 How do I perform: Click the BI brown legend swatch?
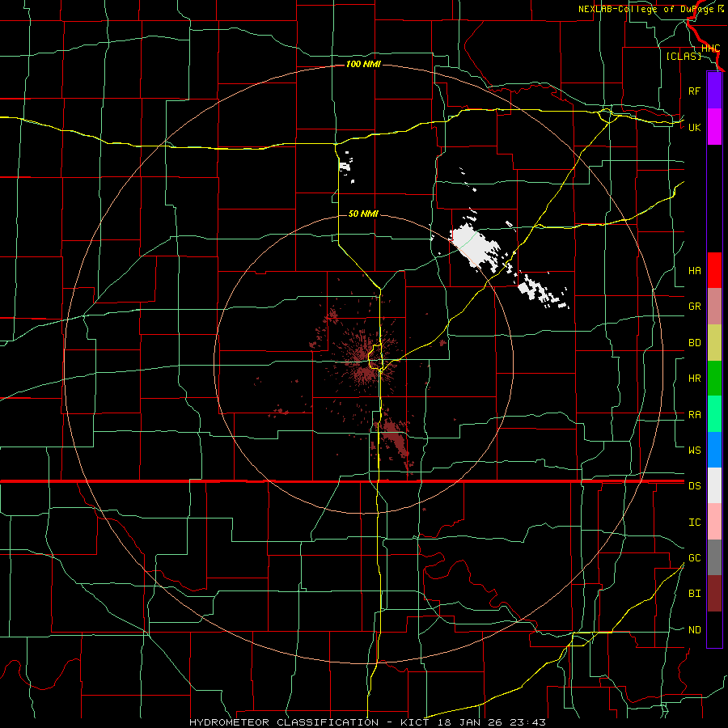click(x=714, y=594)
